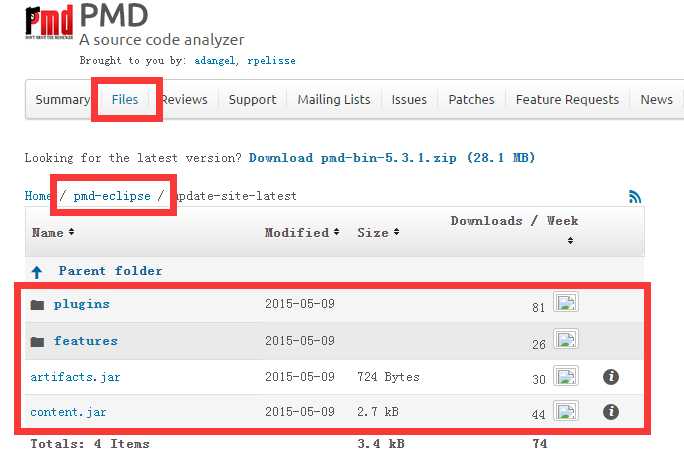Click the PMD logo image

[x=49, y=23]
